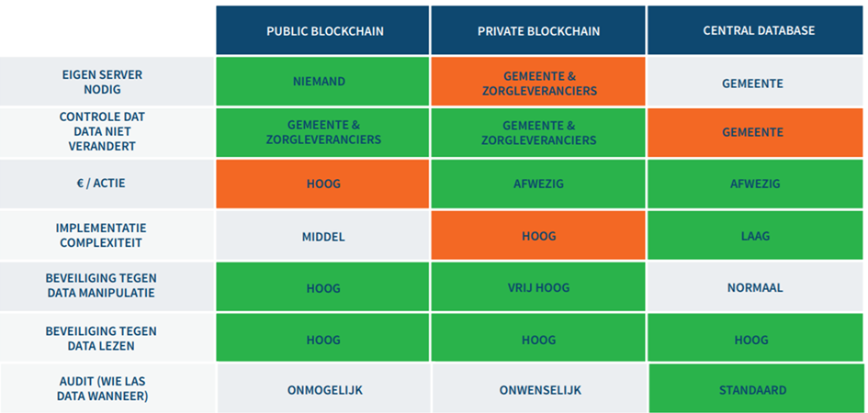Click the green Niemand cell
The image size is (868, 413).
(323, 83)
